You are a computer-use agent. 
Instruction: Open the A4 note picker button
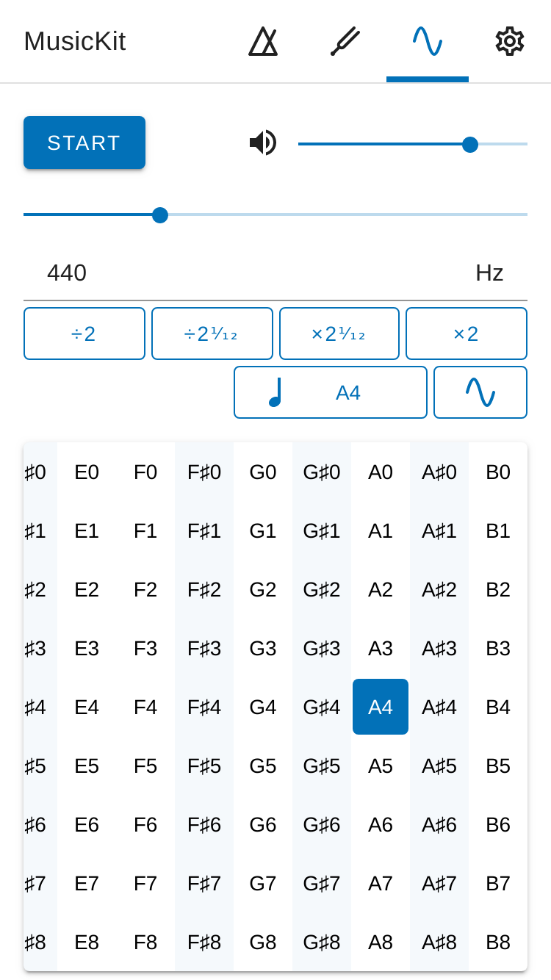coord(331,392)
